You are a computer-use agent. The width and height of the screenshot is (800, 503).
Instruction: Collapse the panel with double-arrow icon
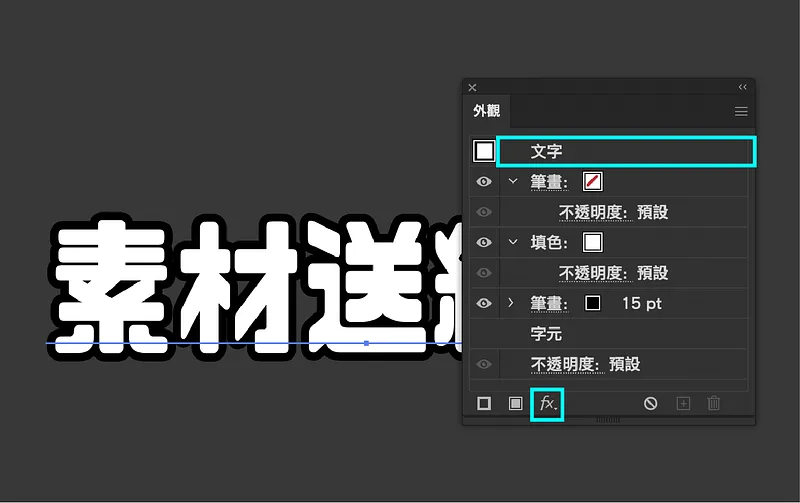point(743,87)
